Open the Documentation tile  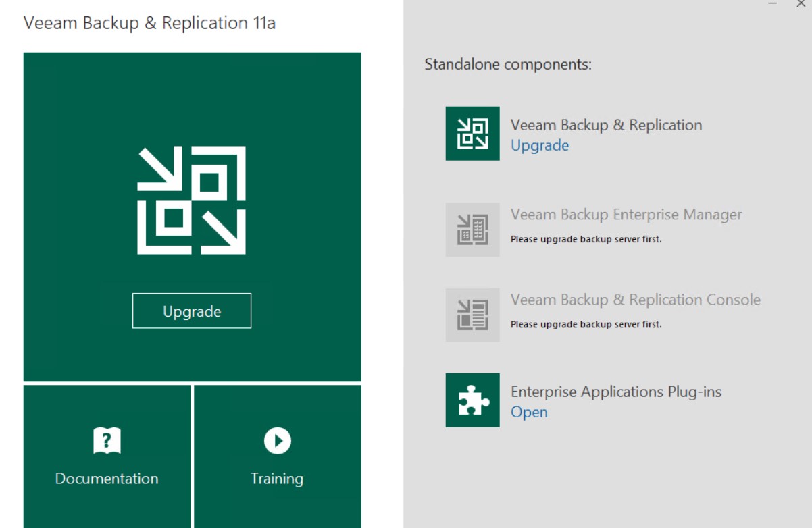(x=107, y=456)
